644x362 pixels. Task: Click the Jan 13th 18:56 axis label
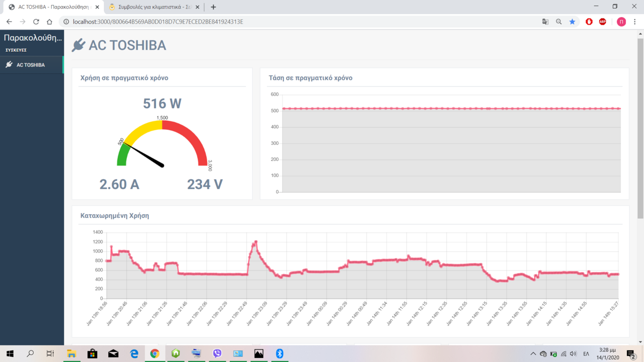pyautogui.click(x=97, y=314)
